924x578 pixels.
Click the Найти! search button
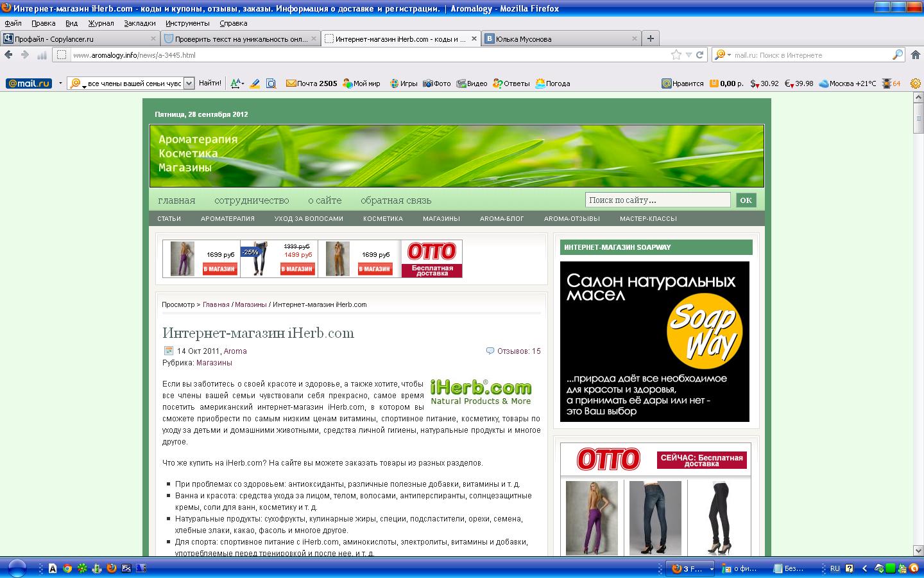tap(210, 83)
